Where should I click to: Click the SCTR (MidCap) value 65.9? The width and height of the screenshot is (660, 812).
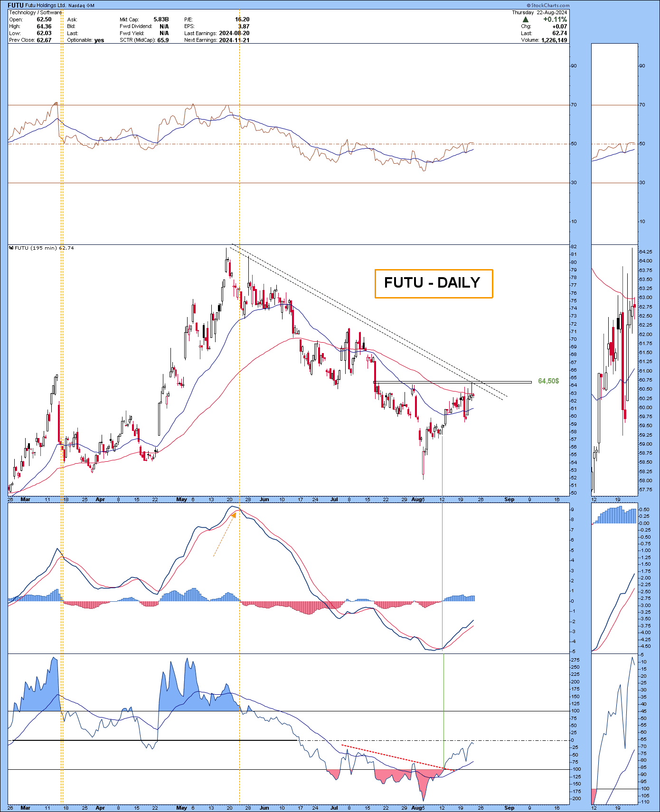click(x=163, y=40)
